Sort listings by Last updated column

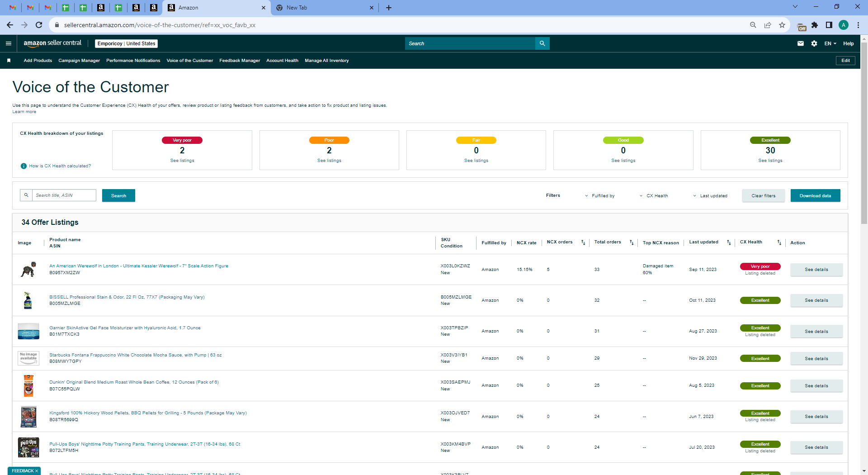(729, 242)
